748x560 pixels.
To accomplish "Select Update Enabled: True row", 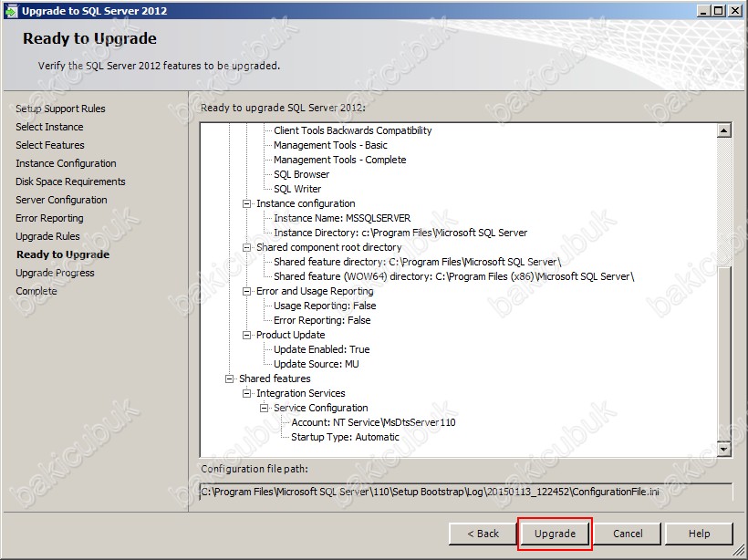I will (x=321, y=349).
